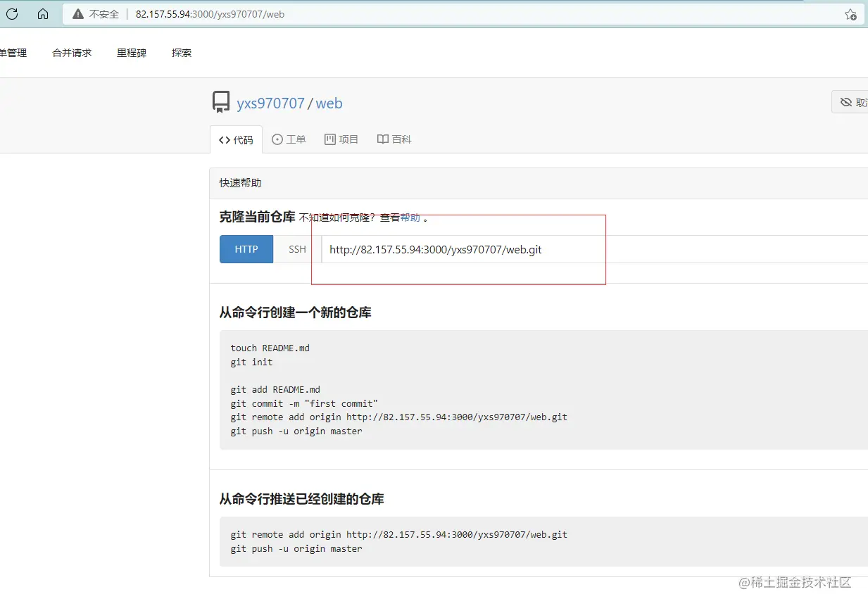Switch to the 代码 tab

236,139
